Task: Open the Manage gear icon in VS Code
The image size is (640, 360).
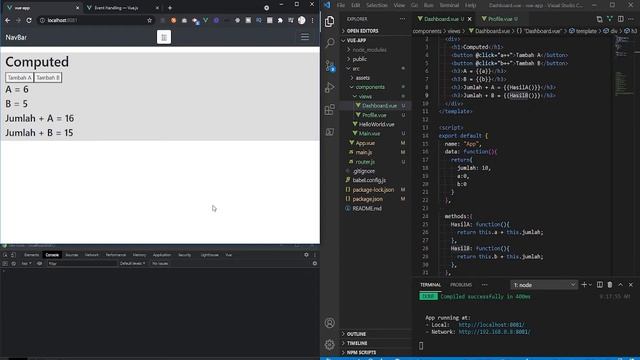Action: tap(329, 344)
